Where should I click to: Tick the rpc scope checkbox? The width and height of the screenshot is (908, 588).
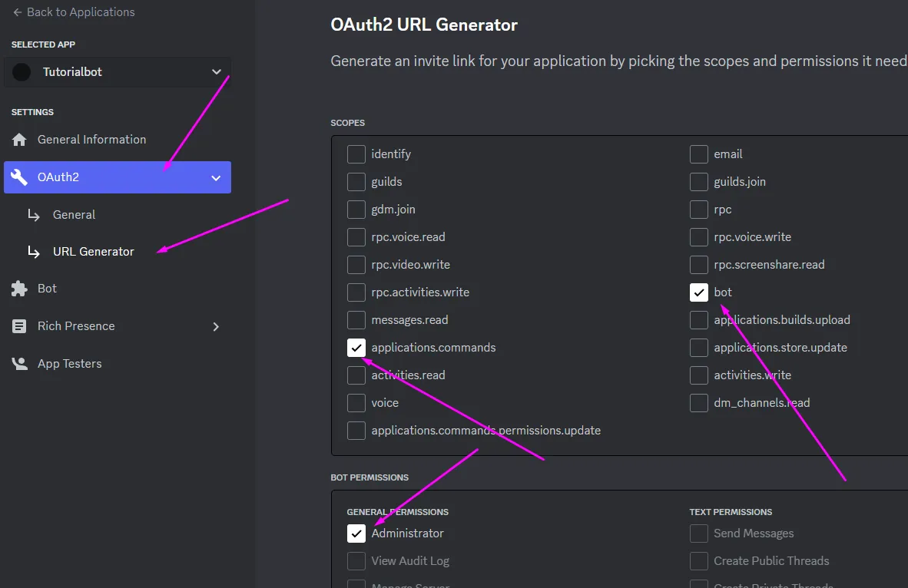(699, 210)
